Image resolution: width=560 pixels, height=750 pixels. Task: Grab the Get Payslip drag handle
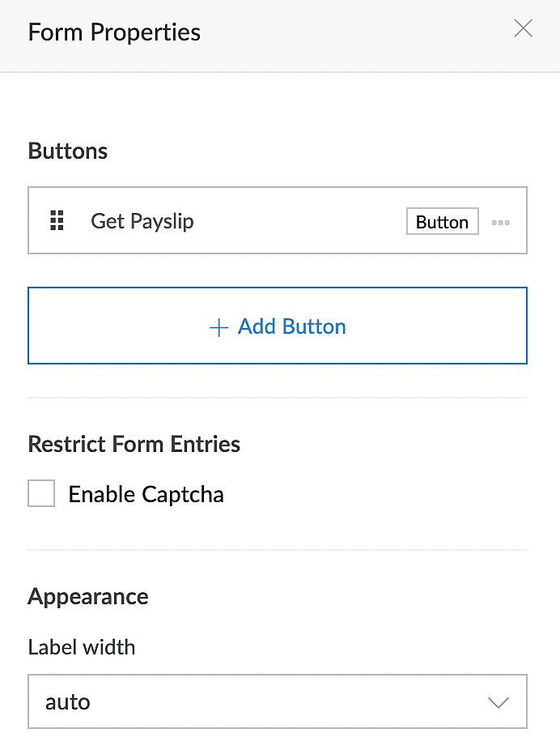coord(57,220)
